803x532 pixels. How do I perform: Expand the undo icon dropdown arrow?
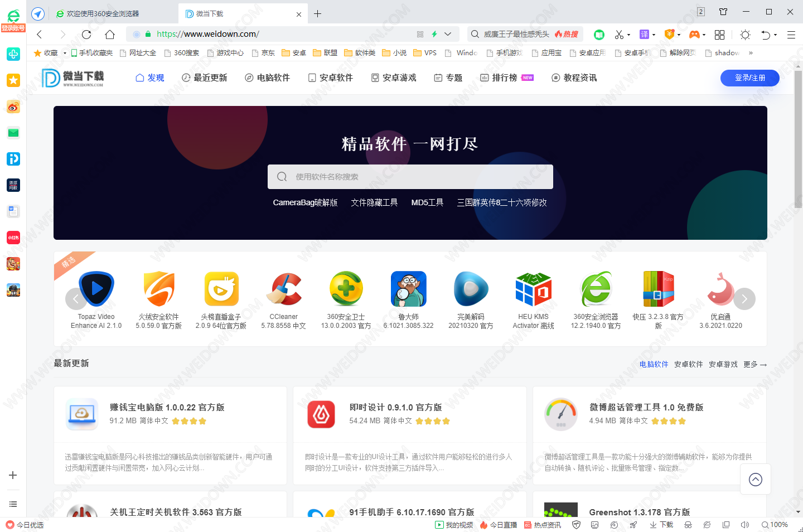coord(775,35)
